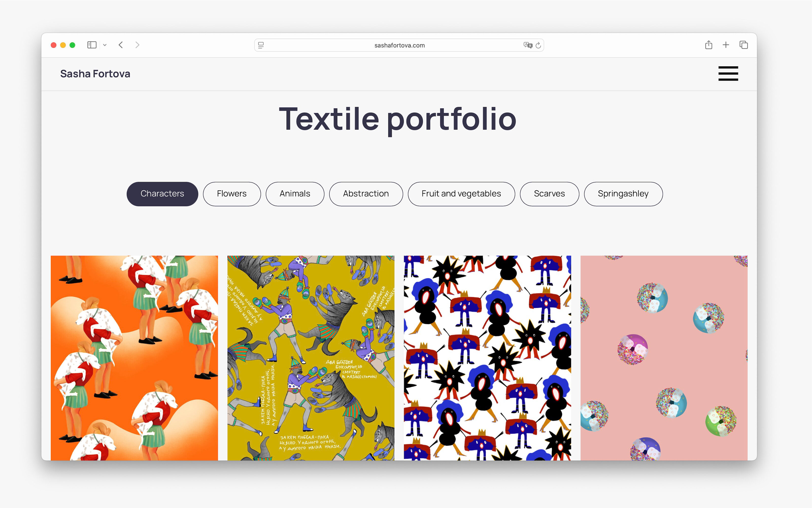
Task: Open website settings icon in address bar
Action: [261, 45]
